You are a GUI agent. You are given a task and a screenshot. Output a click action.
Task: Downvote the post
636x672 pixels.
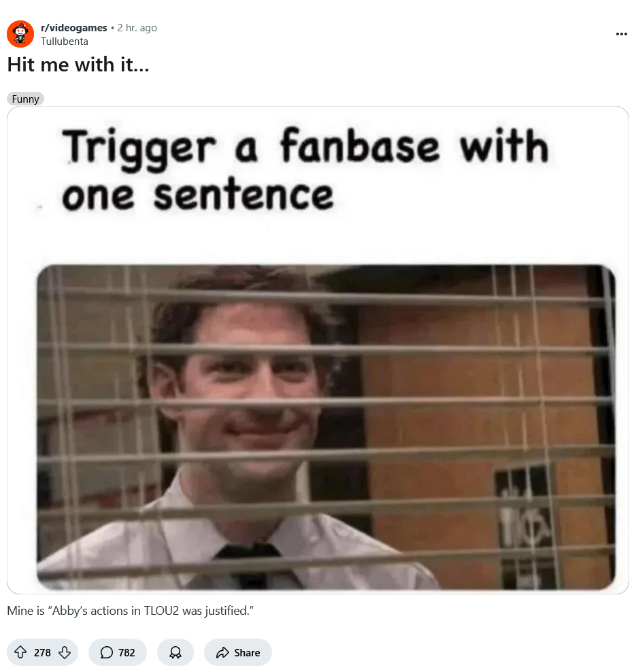point(65,652)
